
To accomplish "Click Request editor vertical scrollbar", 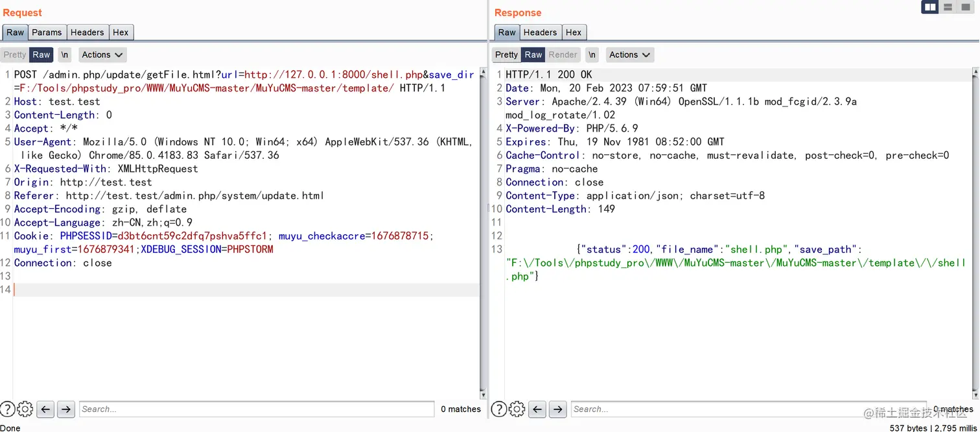I will click(482, 232).
